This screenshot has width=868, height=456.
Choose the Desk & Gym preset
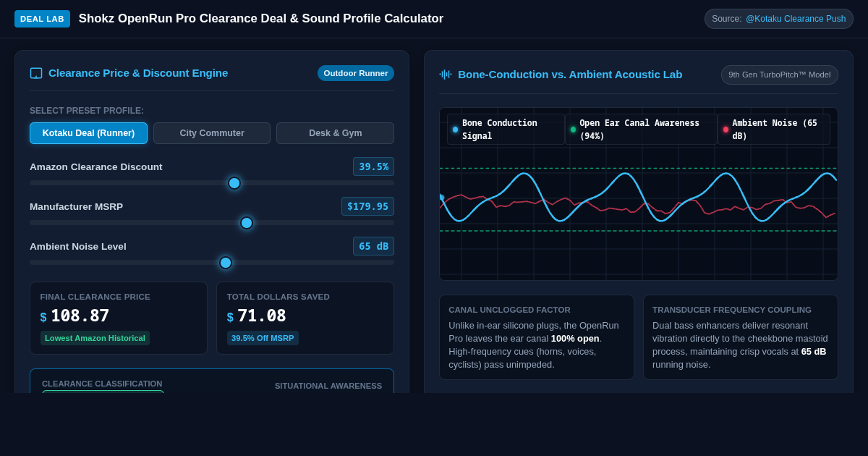336,133
